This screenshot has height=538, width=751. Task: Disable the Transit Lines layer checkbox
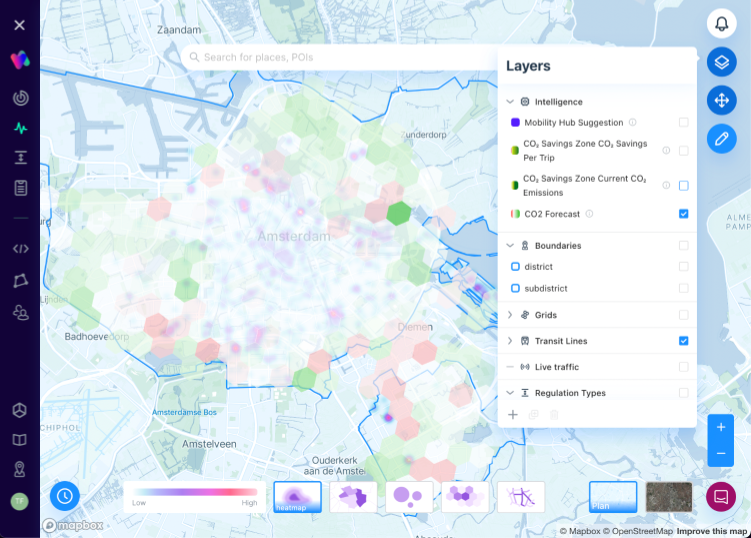(683, 341)
